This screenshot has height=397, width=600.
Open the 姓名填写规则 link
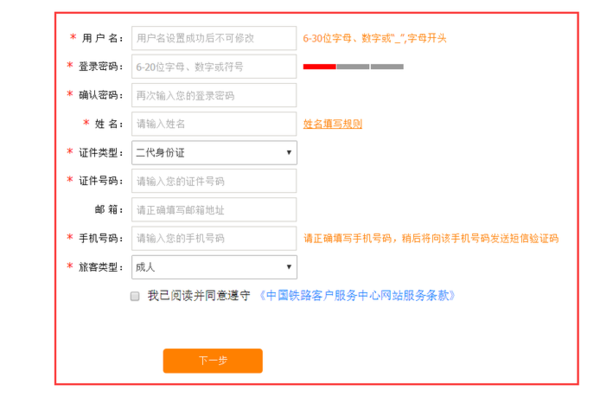point(333,124)
